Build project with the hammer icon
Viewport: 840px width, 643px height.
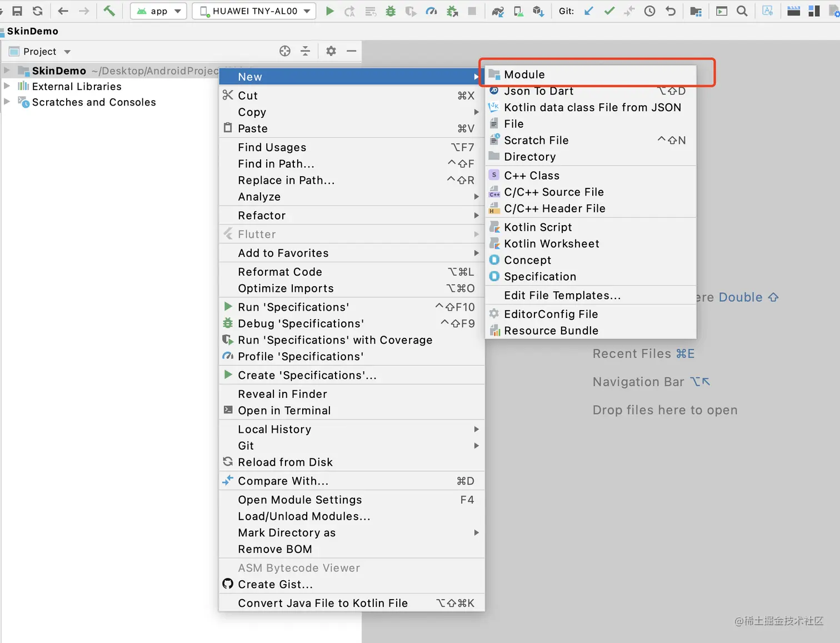[109, 11]
